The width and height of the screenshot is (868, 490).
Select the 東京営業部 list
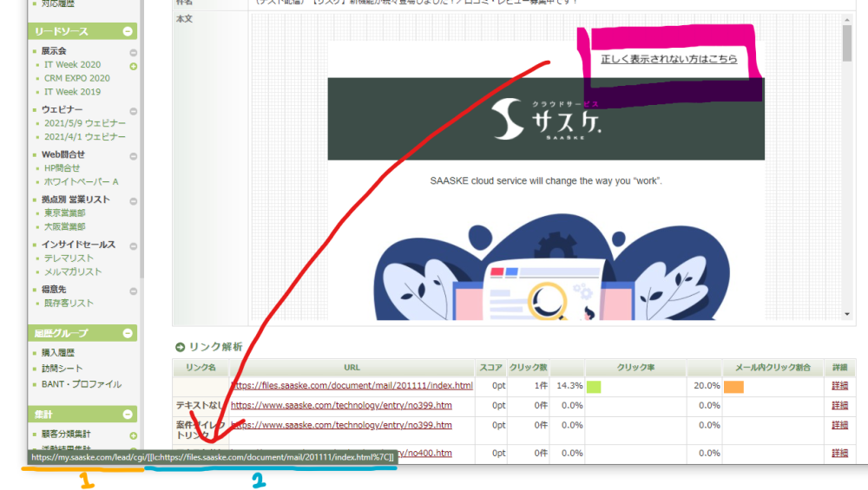(x=65, y=213)
